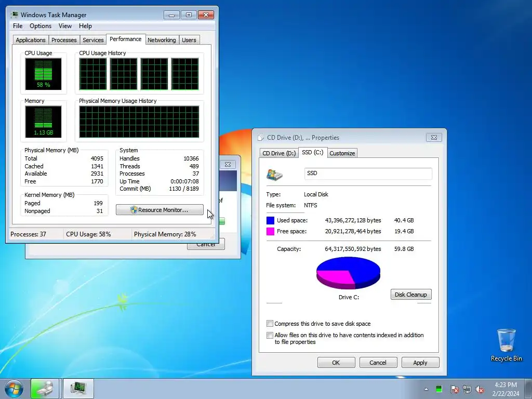Screen dimensions: 532x399
Task: Click the Properties dialog title bar icon
Action: pos(261,137)
